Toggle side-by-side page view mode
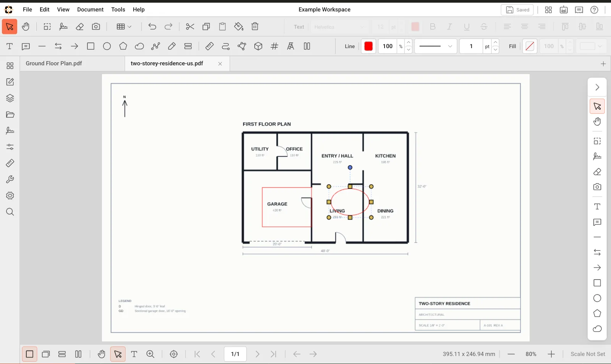The height and width of the screenshot is (364, 611). click(x=78, y=354)
